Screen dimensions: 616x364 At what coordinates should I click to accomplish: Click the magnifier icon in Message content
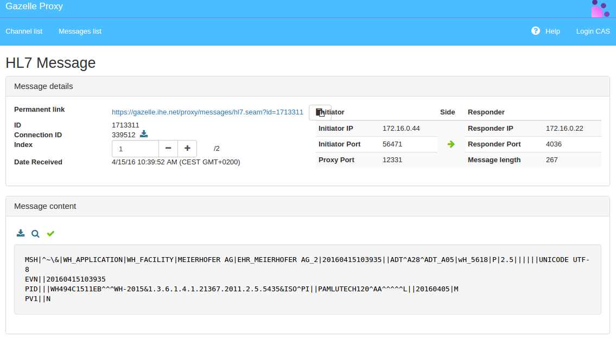tap(35, 234)
